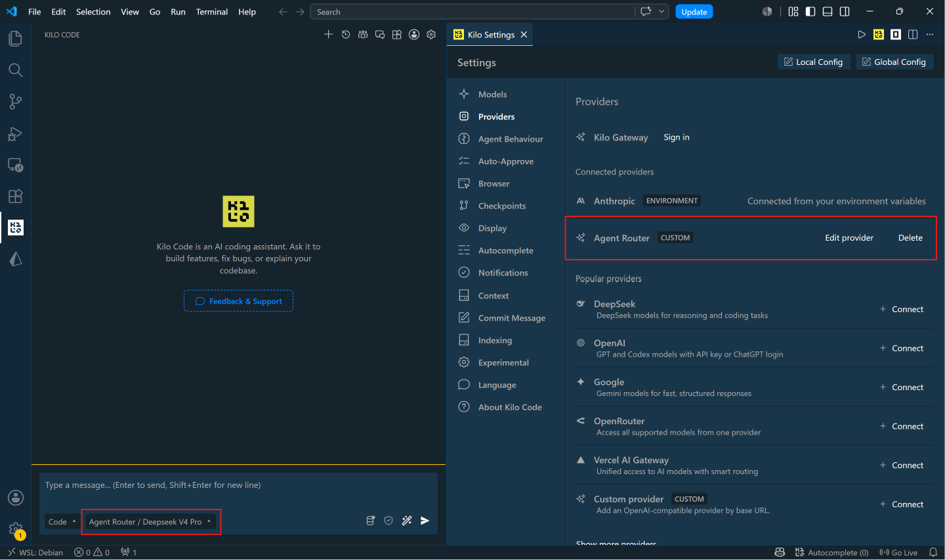Open the File menu

tap(35, 12)
